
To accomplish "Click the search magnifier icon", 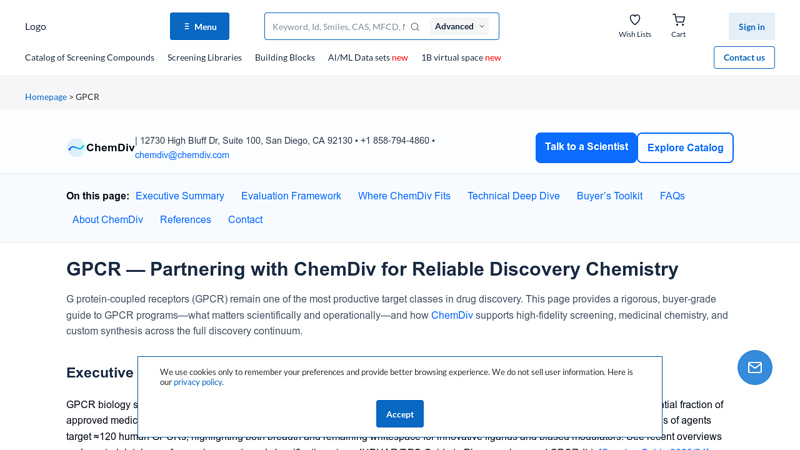I will click(x=415, y=27).
